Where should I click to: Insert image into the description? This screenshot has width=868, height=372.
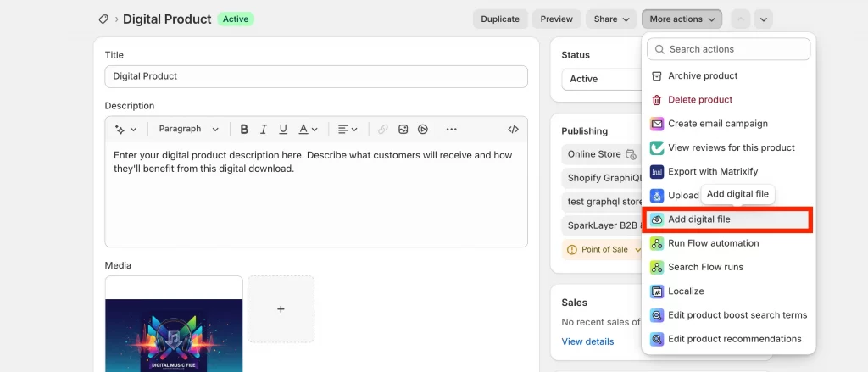pyautogui.click(x=403, y=130)
